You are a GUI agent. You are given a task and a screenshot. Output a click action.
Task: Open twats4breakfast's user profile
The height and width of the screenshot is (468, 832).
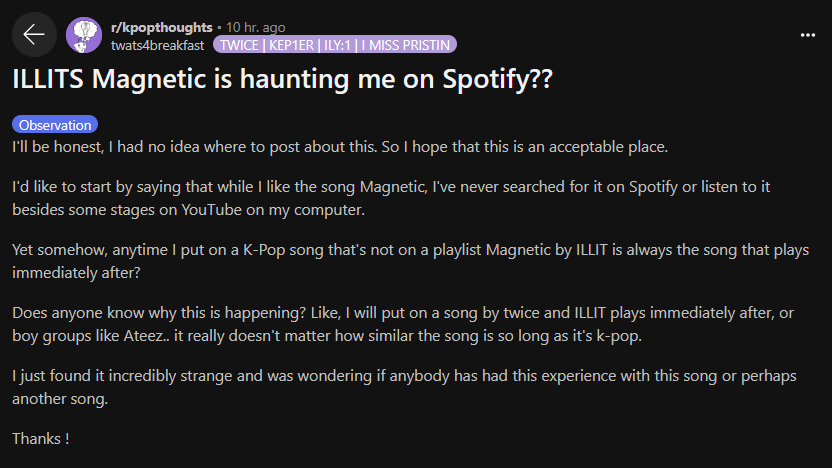(x=157, y=44)
